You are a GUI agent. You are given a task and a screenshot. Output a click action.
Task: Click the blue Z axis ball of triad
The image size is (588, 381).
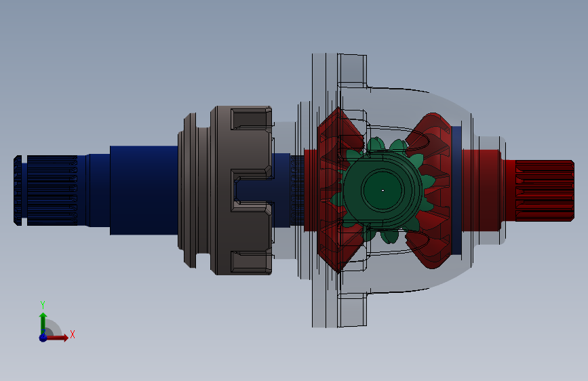click(x=43, y=338)
